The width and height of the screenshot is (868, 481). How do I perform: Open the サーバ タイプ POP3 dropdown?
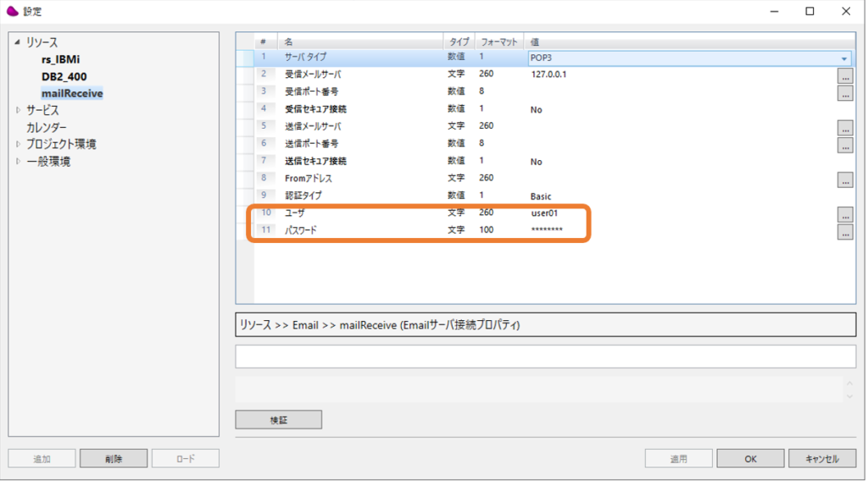[843, 58]
